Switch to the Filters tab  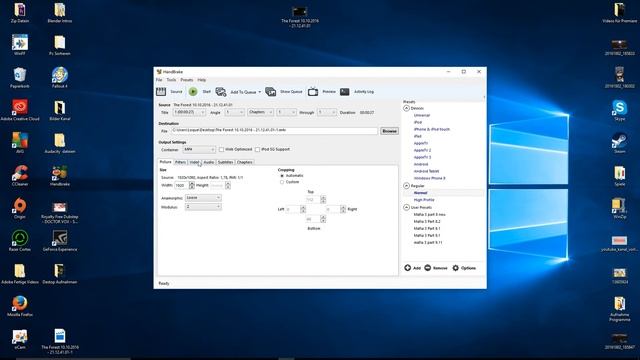[x=180, y=162]
